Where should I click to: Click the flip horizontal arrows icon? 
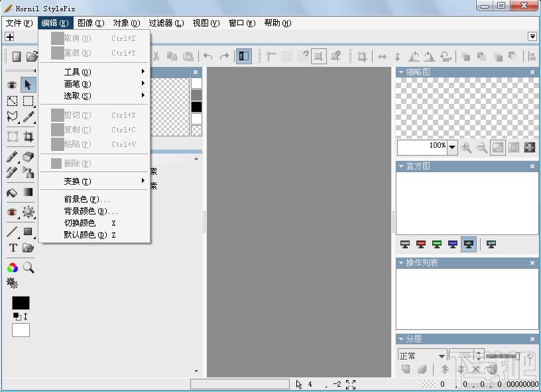click(382, 56)
